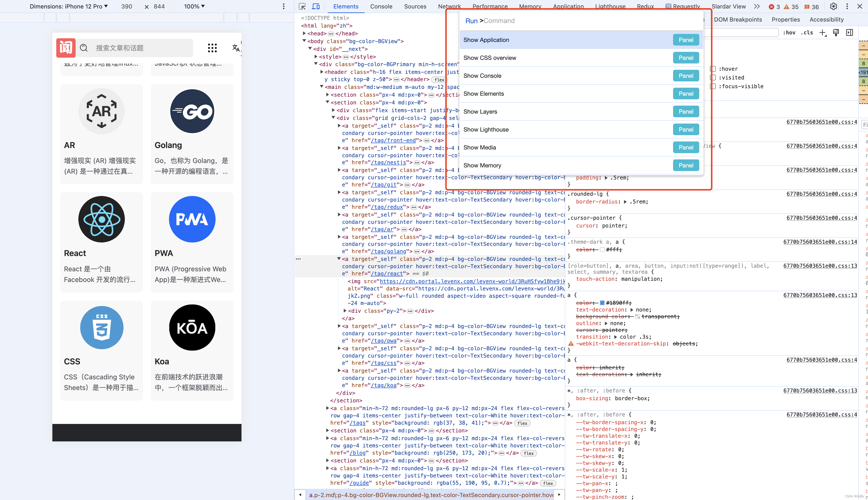
Task: Click the search magnifier icon in page
Action: tap(84, 48)
